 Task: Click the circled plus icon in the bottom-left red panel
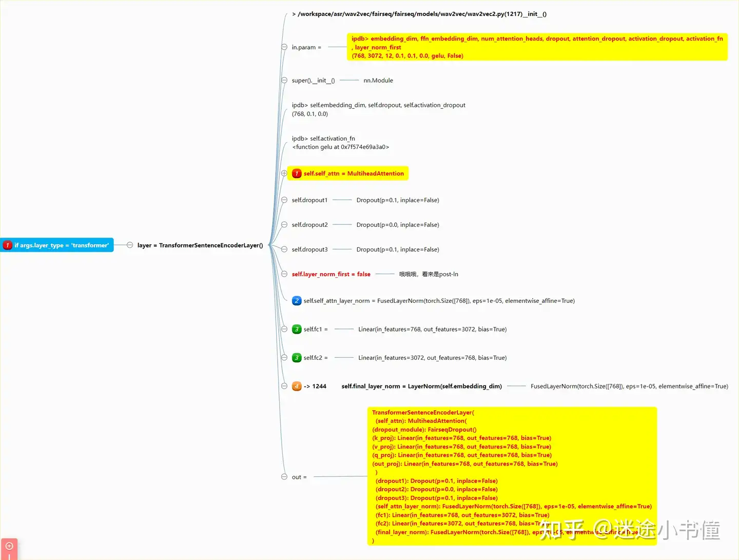click(x=9, y=546)
